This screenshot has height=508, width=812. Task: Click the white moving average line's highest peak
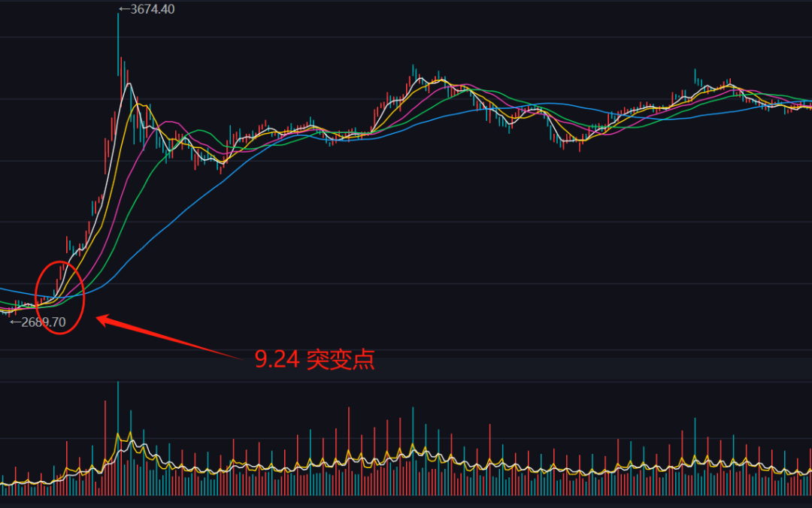click(129, 84)
